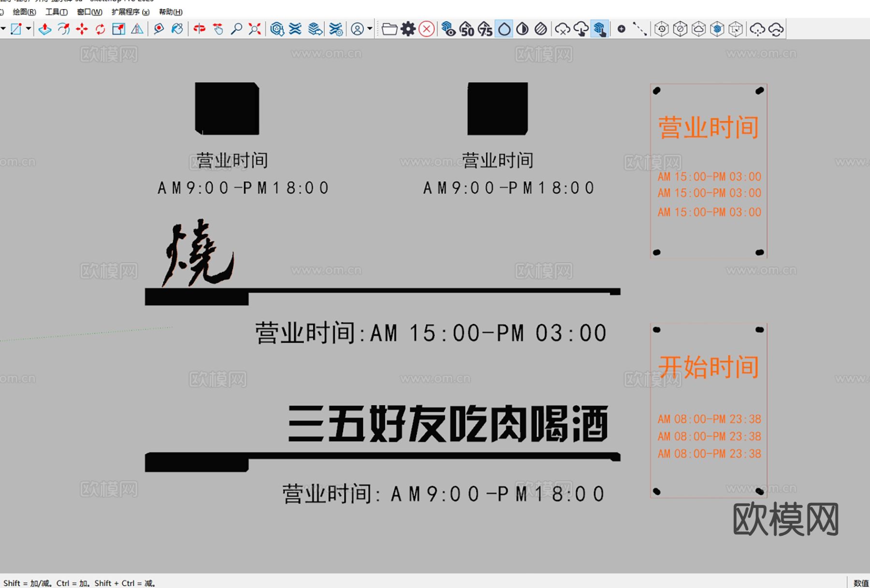
Task: Select the Paint Bucket tool
Action: (177, 29)
